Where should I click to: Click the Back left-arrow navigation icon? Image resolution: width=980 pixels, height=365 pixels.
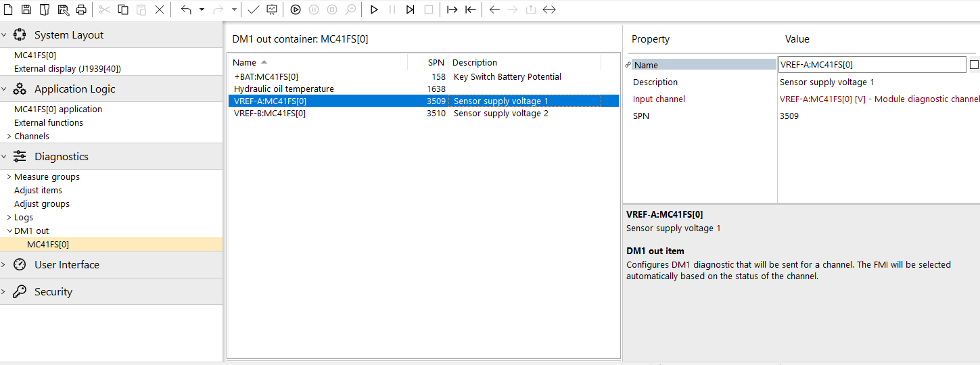pyautogui.click(x=494, y=9)
